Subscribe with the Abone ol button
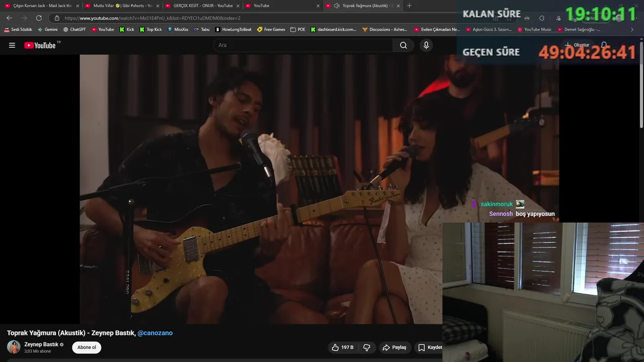Viewport: 644px width, 362px height. [87, 347]
